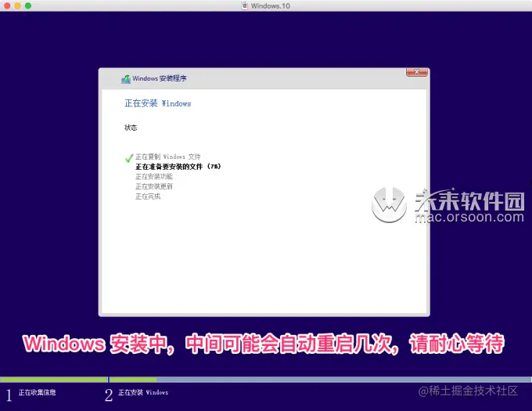Click the yellow macOS minimize button
532x411 pixels.
pyautogui.click(x=18, y=5)
